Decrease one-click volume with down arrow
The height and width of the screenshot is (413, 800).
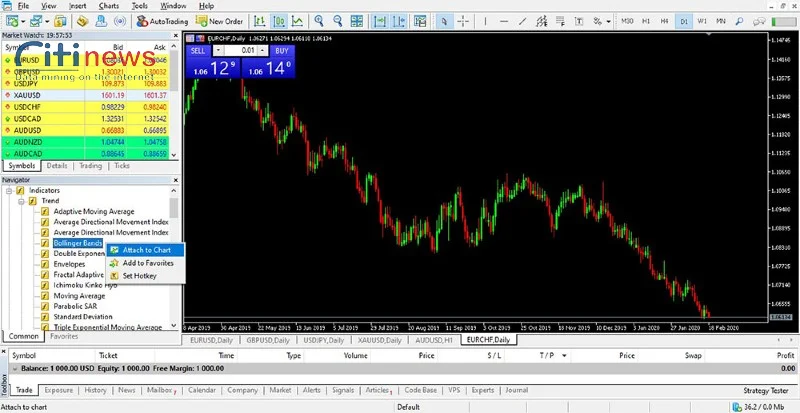click(218, 51)
